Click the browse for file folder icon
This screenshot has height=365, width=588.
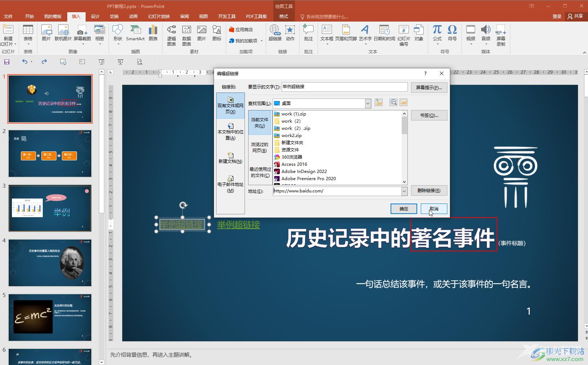click(x=404, y=103)
